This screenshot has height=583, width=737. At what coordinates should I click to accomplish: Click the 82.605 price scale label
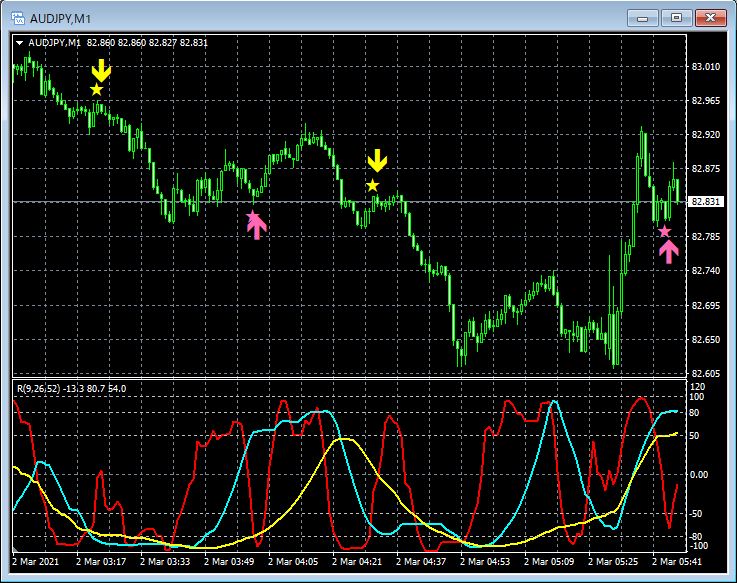[706, 374]
